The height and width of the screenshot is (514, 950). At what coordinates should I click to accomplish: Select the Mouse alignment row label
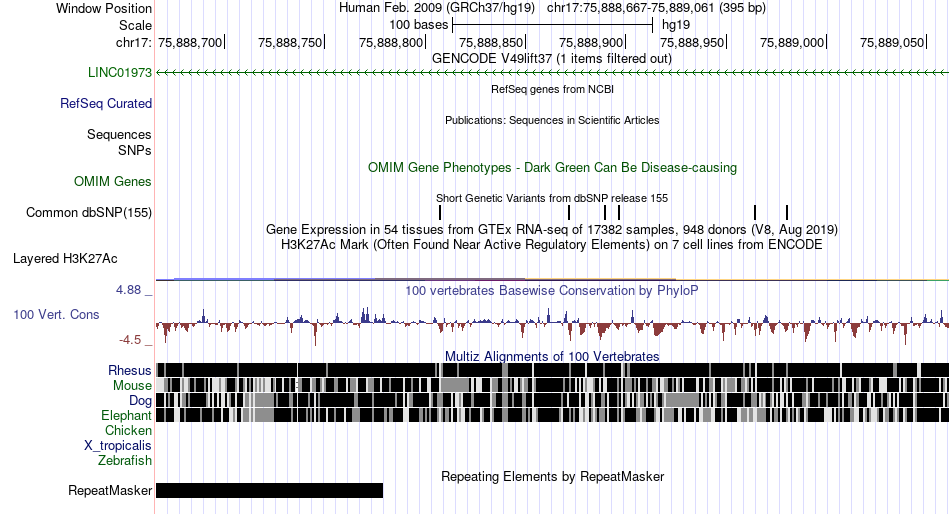coord(132,386)
